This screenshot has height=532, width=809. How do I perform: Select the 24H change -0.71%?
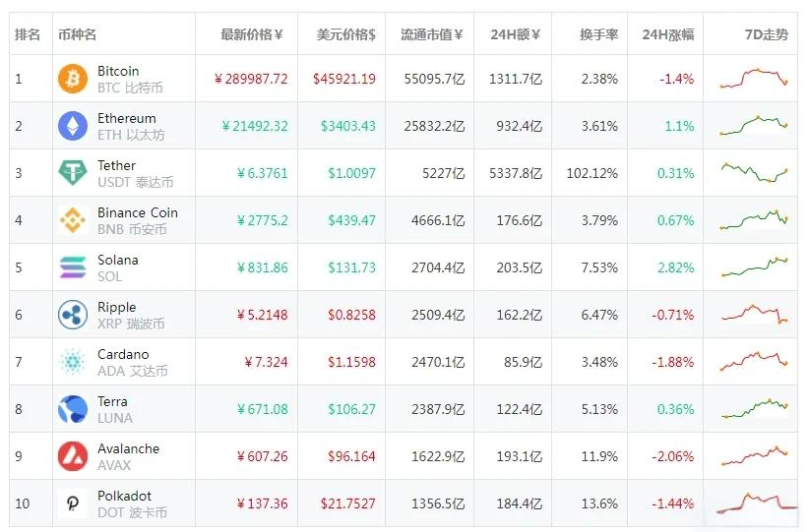pos(673,315)
